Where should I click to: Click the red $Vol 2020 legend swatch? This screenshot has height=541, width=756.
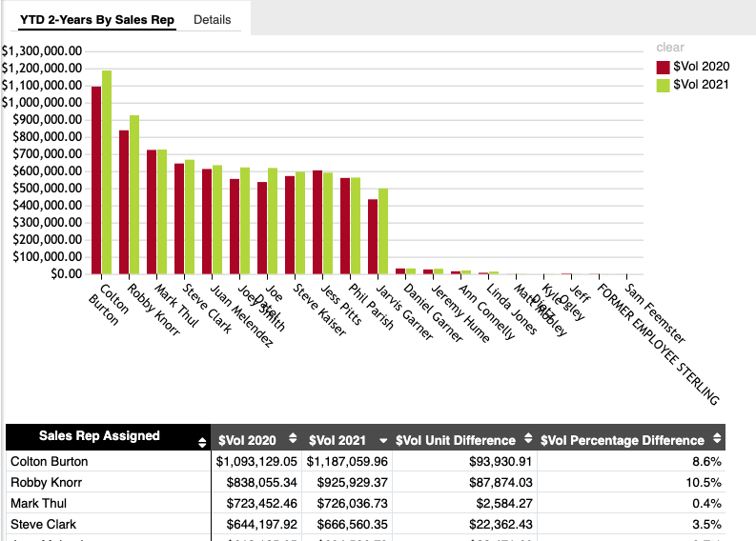coord(663,67)
